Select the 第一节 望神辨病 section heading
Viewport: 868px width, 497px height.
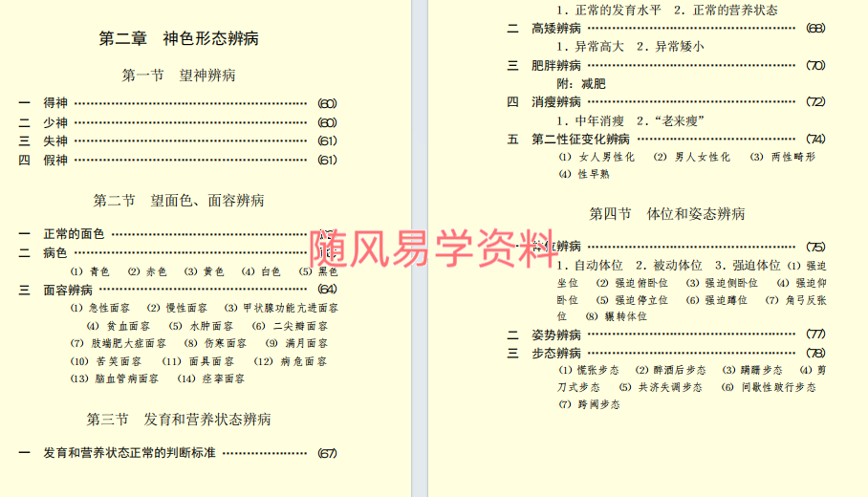[x=179, y=76]
